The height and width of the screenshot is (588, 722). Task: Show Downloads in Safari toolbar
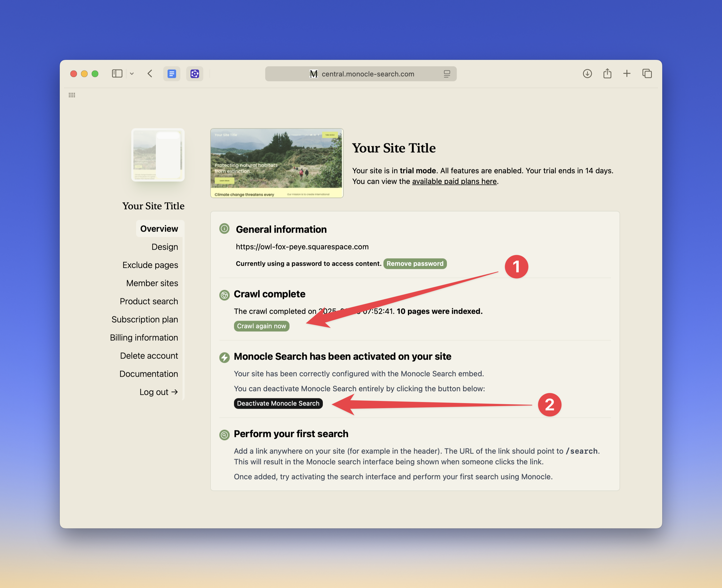click(x=587, y=74)
